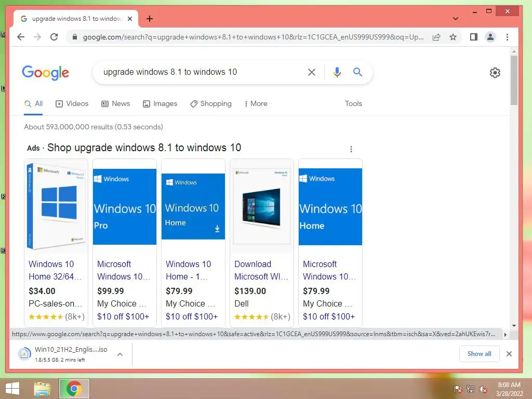Click the $139.00 price text
Image resolution: width=532 pixels, height=399 pixels.
tap(250, 291)
